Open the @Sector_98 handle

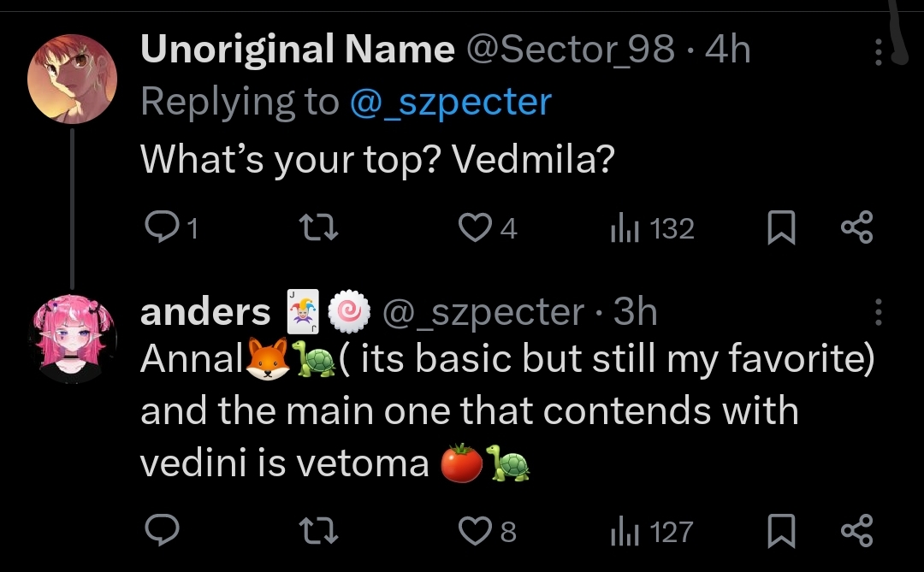click(x=570, y=50)
